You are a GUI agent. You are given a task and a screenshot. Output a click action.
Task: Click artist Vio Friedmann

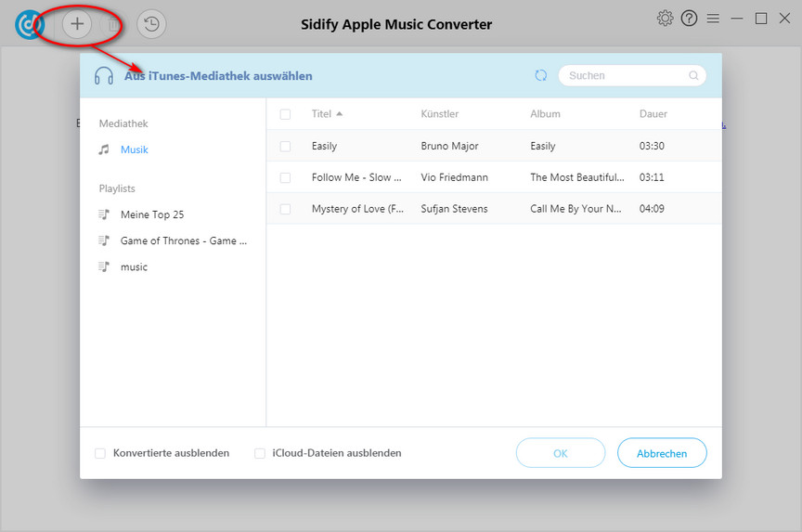454,177
